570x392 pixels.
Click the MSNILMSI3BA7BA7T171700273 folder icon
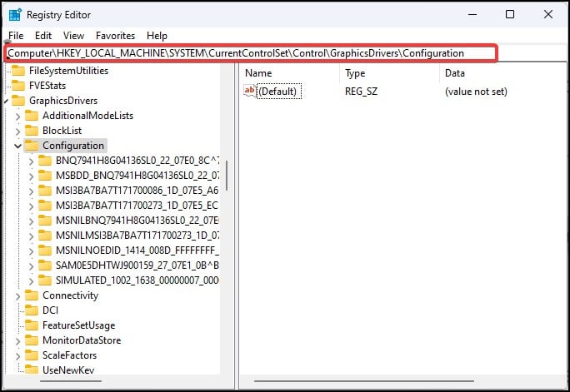tap(45, 236)
